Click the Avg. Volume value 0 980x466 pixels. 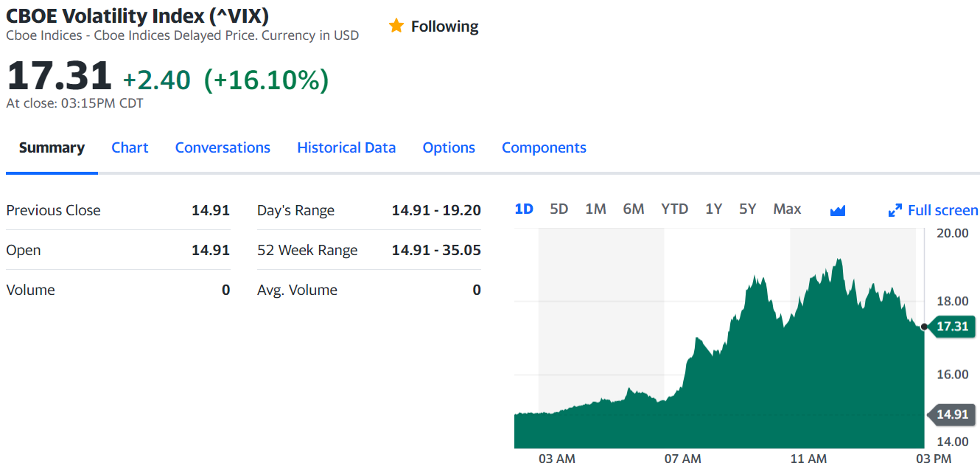coord(477,290)
